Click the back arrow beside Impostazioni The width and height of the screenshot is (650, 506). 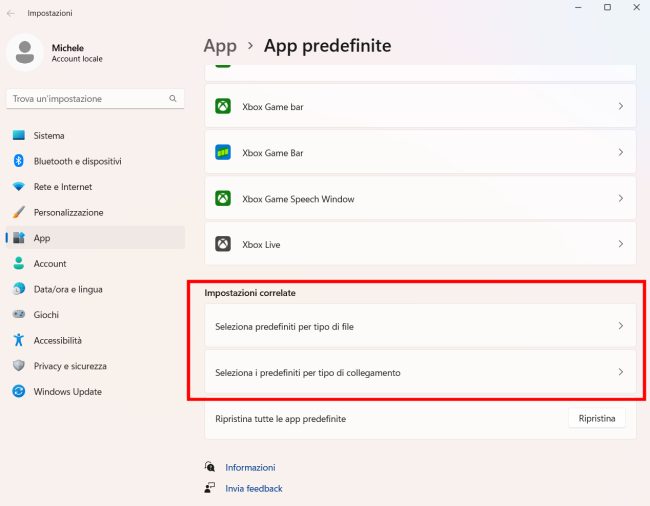coord(11,13)
